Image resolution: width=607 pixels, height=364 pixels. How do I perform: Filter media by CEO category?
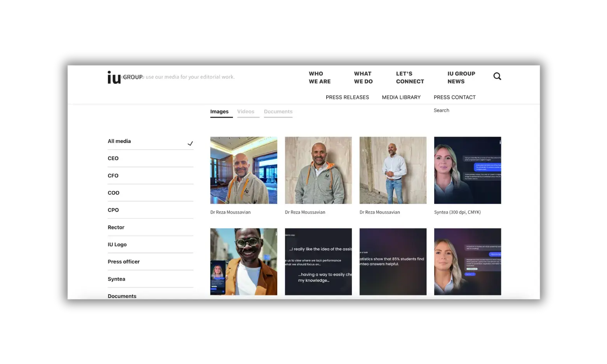pyautogui.click(x=150, y=158)
